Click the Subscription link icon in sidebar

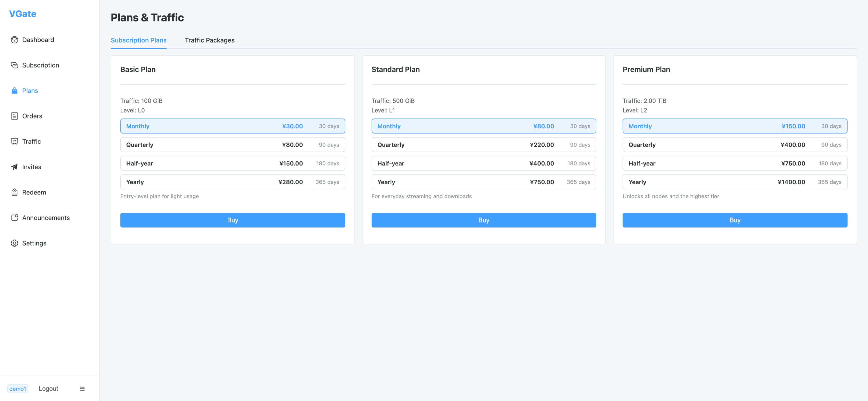(14, 65)
